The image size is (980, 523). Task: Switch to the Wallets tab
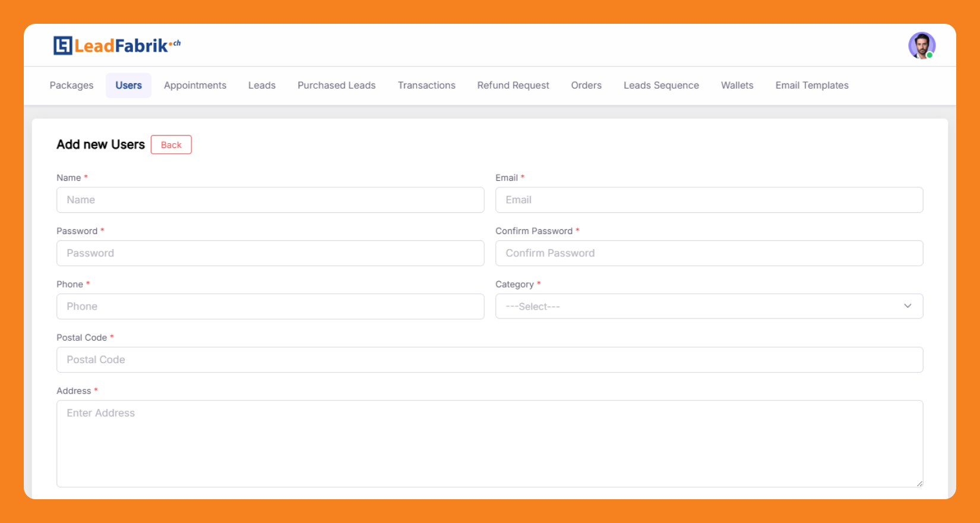[x=736, y=86]
